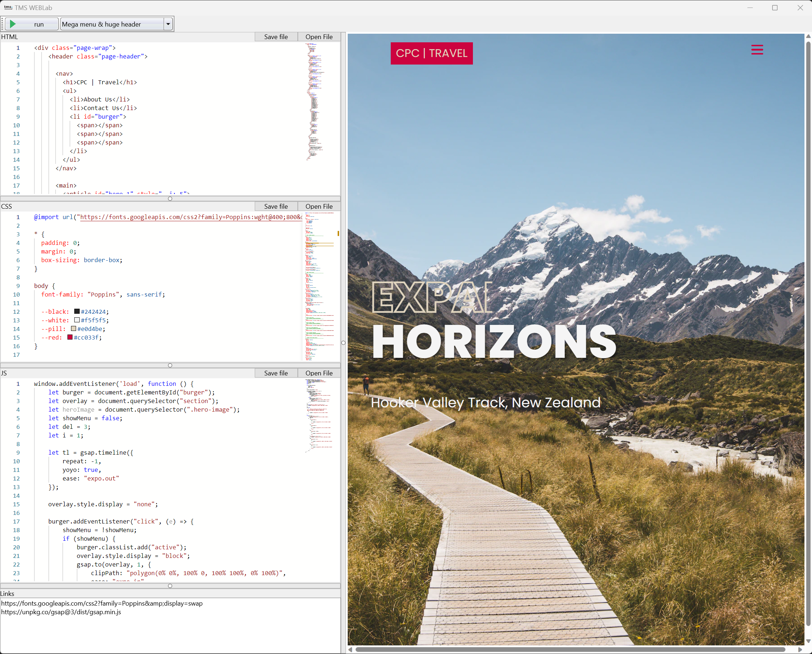Click the CSS editor minimap

320,286
